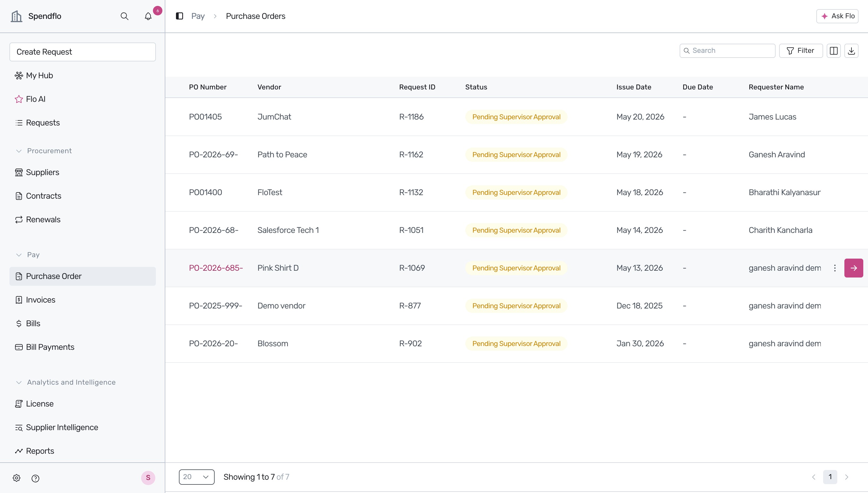Screen dimensions: 868x493
Task: Open purchase order PO01400
Action: 205,193
